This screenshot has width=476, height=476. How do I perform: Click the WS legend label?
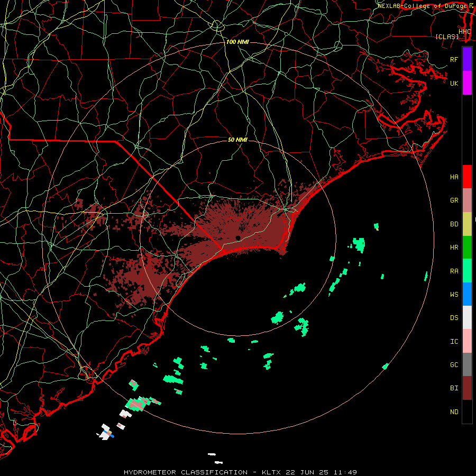click(454, 295)
